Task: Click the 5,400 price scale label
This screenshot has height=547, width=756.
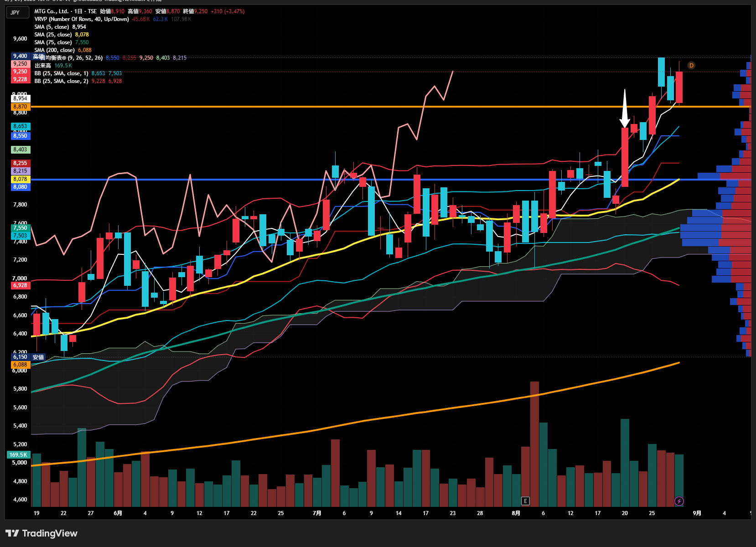Action: pyautogui.click(x=20, y=426)
